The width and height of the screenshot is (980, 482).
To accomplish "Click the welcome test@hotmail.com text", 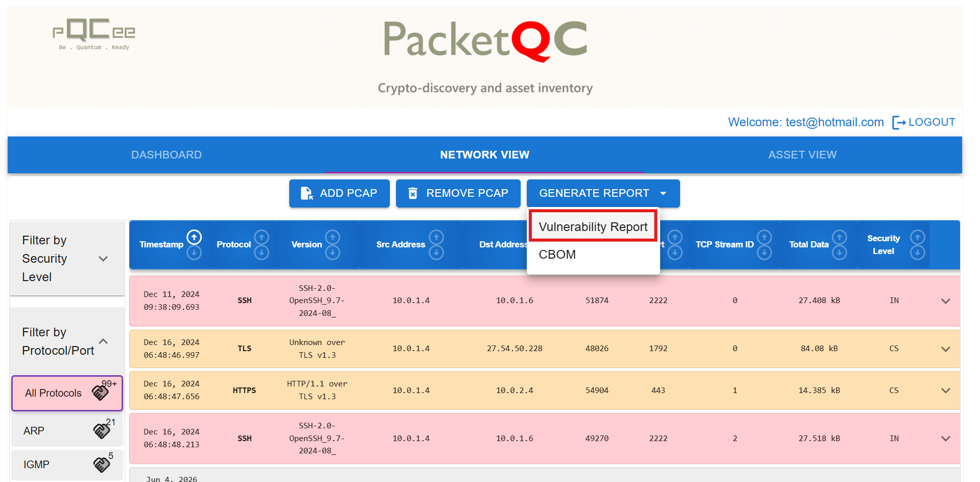I will (806, 122).
